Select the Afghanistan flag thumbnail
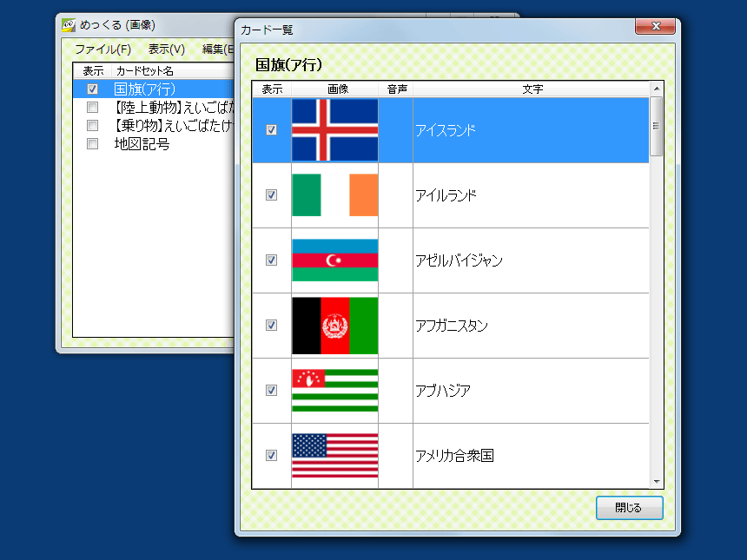The width and height of the screenshot is (747, 560). coord(335,326)
